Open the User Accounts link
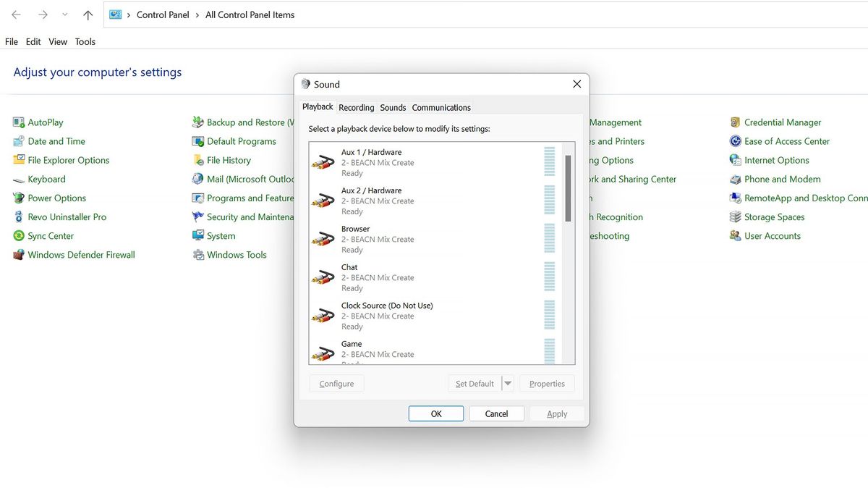 772,236
